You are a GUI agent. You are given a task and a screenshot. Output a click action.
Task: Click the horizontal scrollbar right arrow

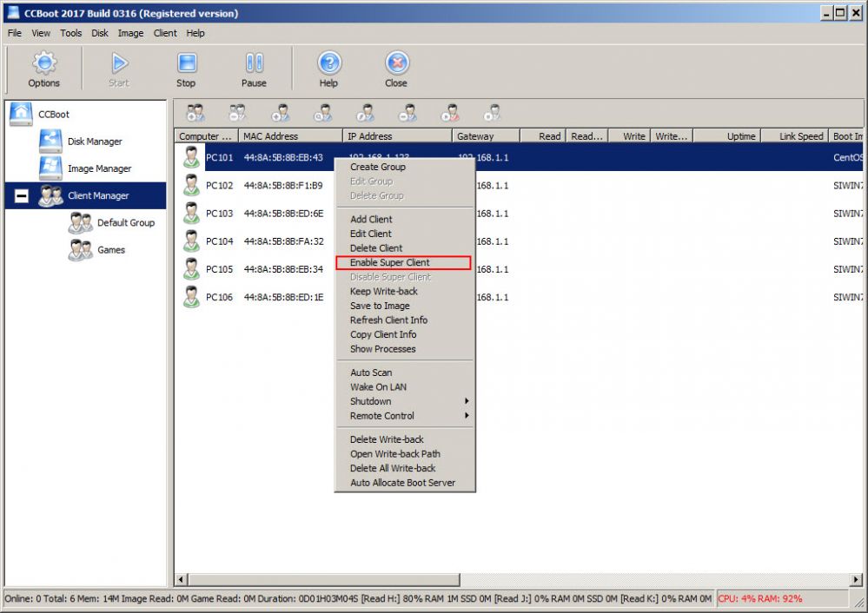coord(856,579)
